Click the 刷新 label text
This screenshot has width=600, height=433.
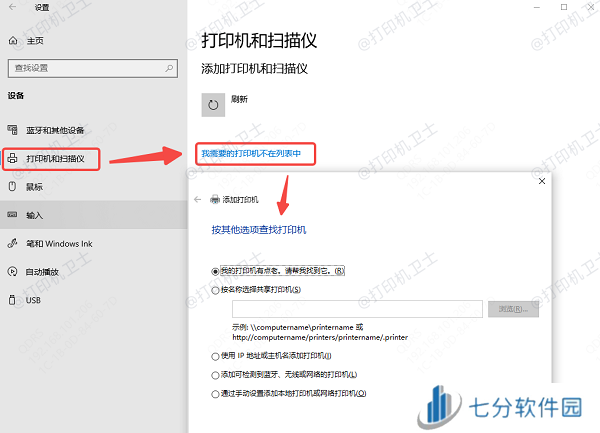tap(239, 99)
